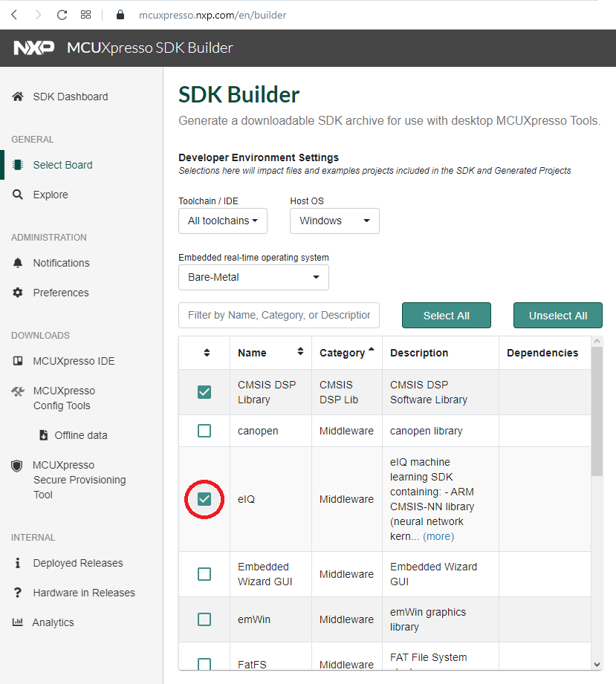Click the Preferences gear icon
616x684 pixels.
pos(18,293)
